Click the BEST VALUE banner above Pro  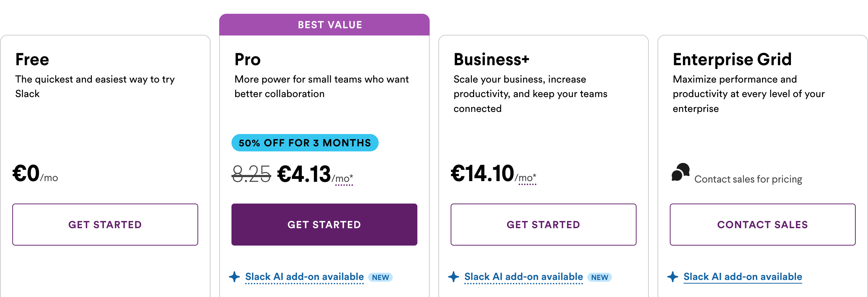(x=324, y=24)
